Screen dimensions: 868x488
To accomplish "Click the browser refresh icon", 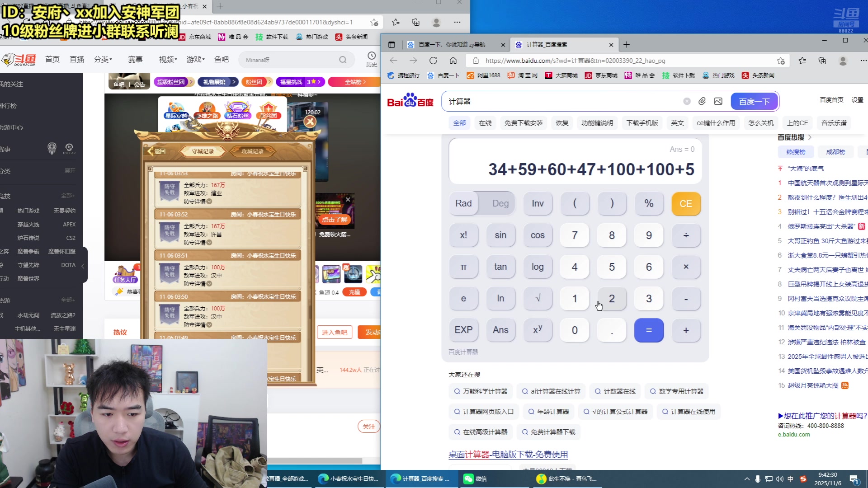I will (x=433, y=60).
